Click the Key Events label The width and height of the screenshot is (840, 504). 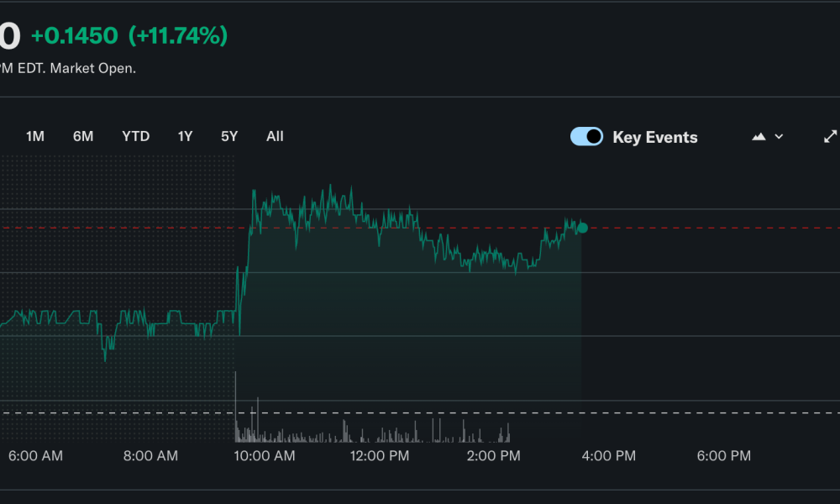655,138
